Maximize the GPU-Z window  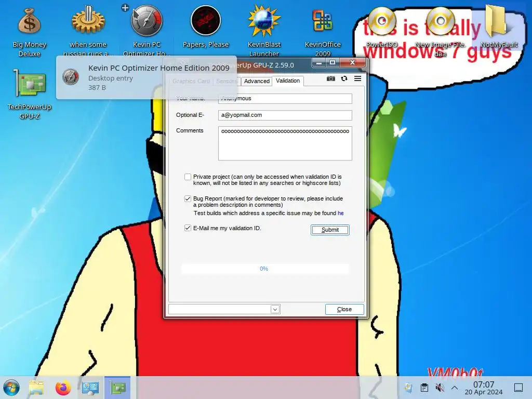332,62
